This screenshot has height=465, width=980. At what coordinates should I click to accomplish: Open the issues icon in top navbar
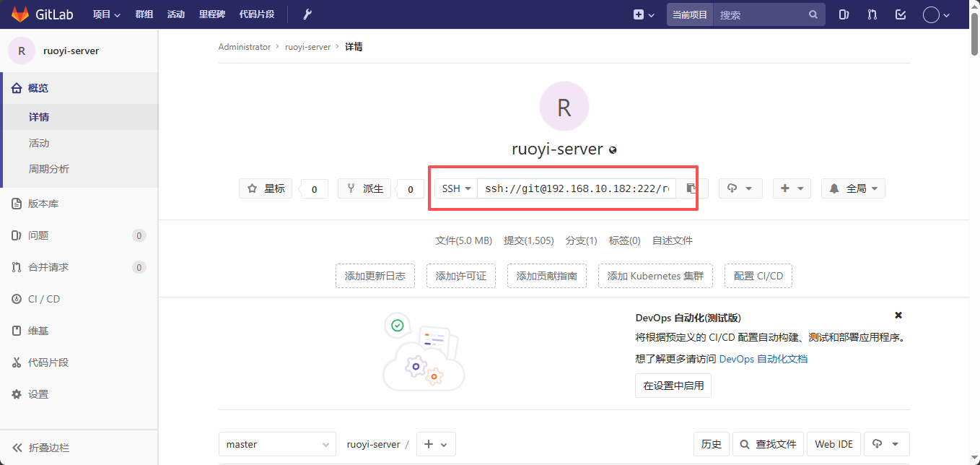(844, 14)
